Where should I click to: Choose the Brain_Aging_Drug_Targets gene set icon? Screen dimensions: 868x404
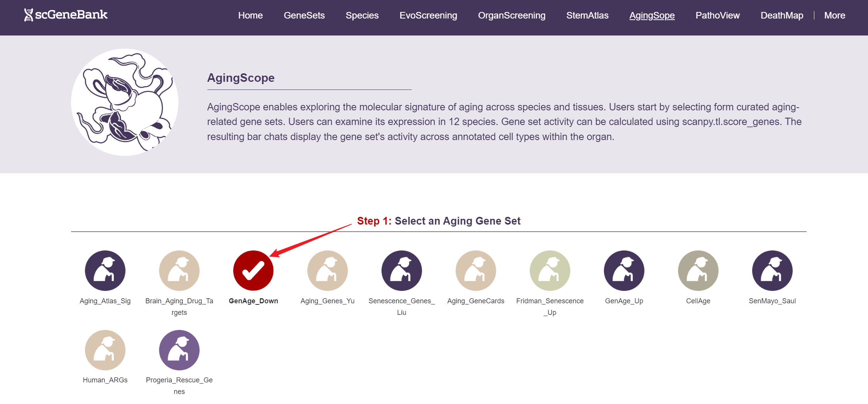point(179,270)
